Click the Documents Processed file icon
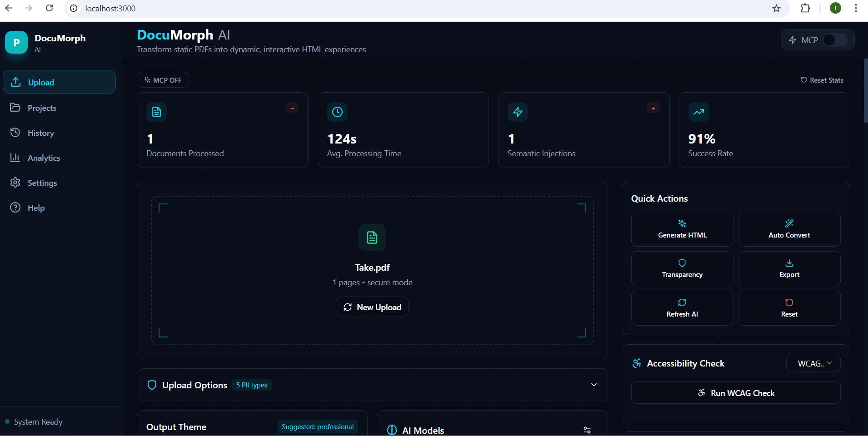This screenshot has width=868, height=436. point(156,112)
